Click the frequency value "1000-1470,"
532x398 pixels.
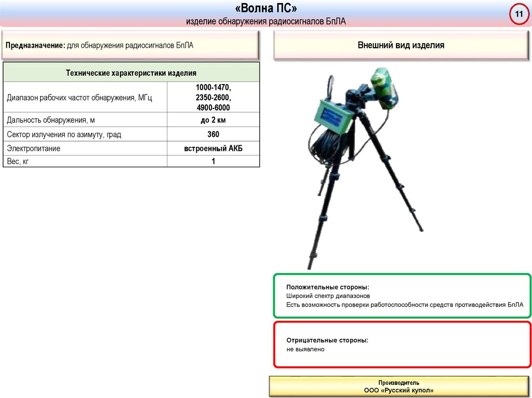[213, 88]
